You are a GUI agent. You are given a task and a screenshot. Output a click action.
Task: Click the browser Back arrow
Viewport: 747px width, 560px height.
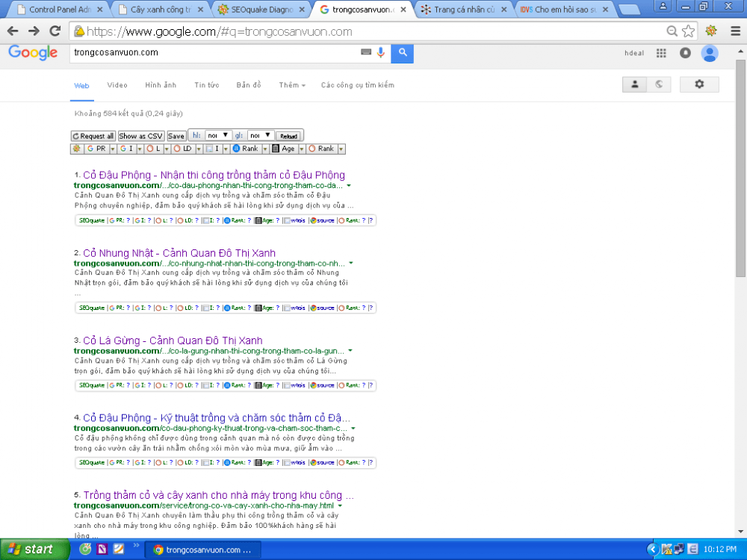coord(13,31)
